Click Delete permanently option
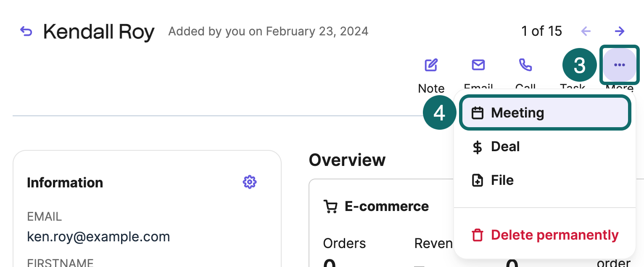644x267 pixels. 554,235
